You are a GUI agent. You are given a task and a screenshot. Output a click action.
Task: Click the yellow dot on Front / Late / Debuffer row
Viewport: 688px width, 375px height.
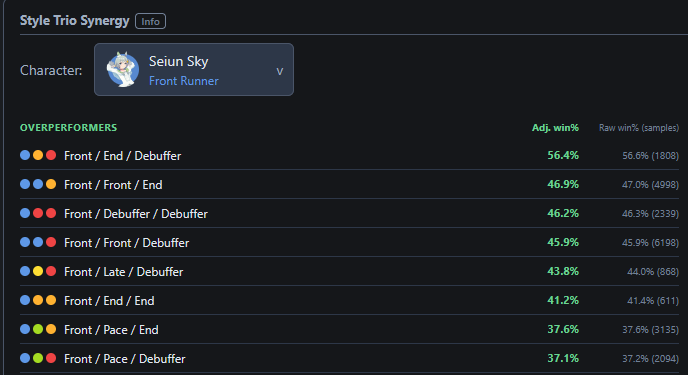tap(38, 271)
